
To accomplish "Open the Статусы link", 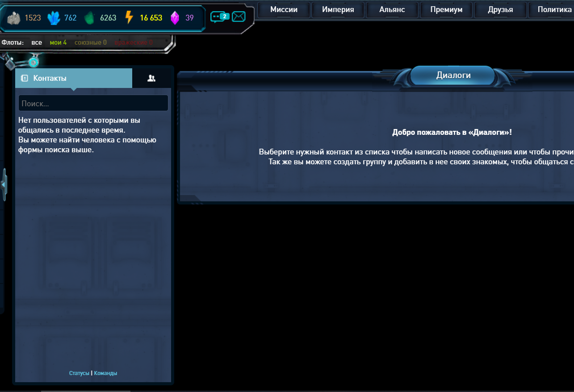I will coord(79,373).
